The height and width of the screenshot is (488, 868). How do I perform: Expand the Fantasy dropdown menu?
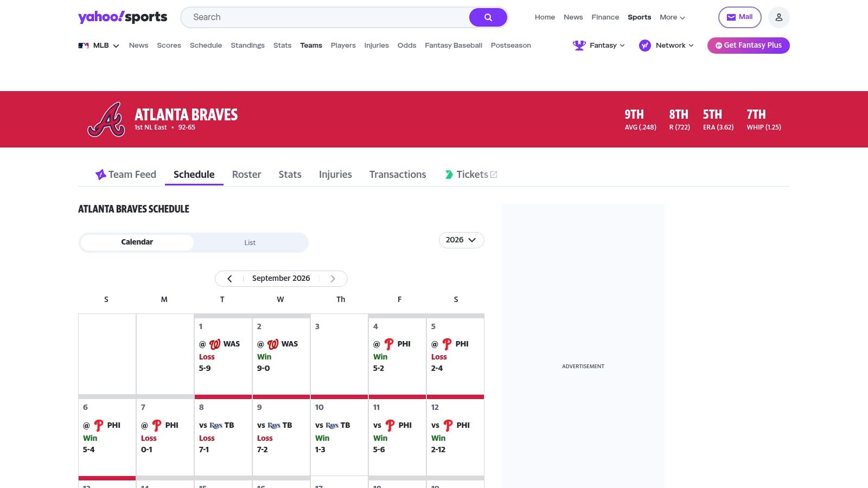point(607,46)
